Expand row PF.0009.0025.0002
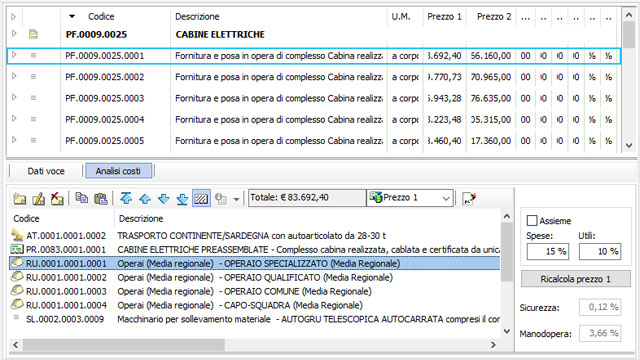Image resolution: width=640 pixels, height=360 pixels. pyautogui.click(x=14, y=76)
